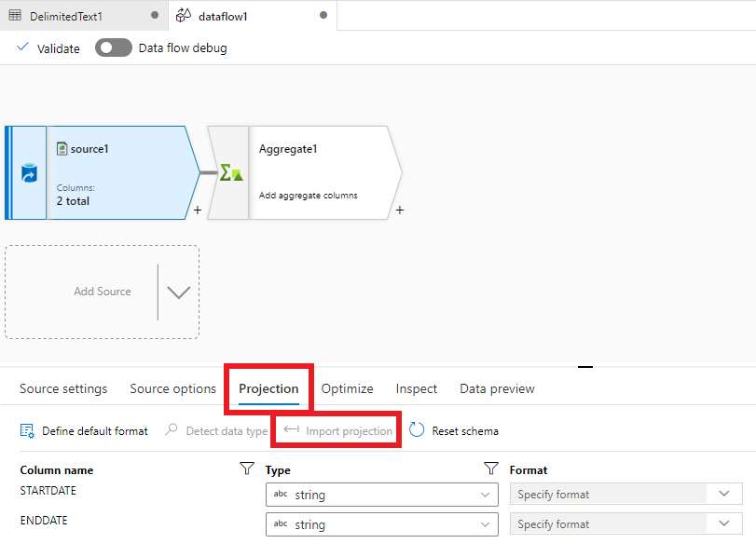
Task: Open the STARTDATE type dropdown
Action: pos(382,495)
